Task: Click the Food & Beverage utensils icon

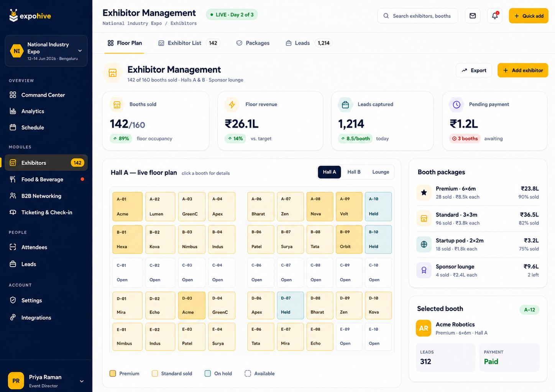Action: pos(13,179)
